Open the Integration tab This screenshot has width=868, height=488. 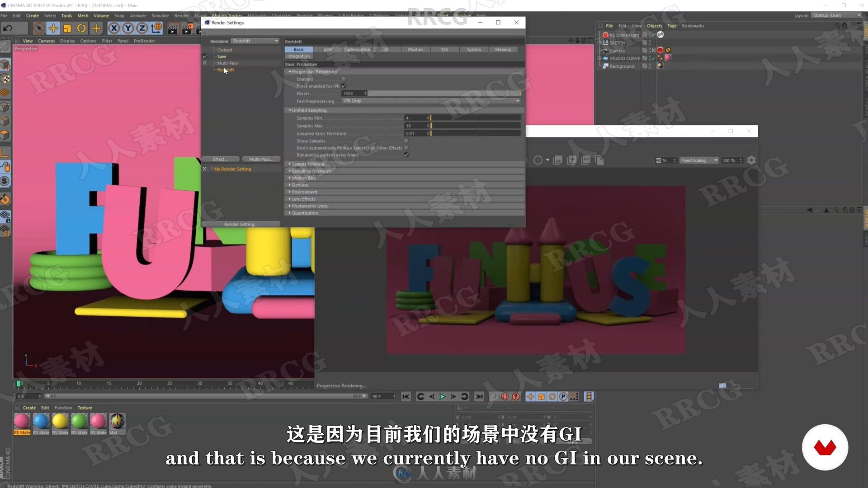click(x=299, y=56)
